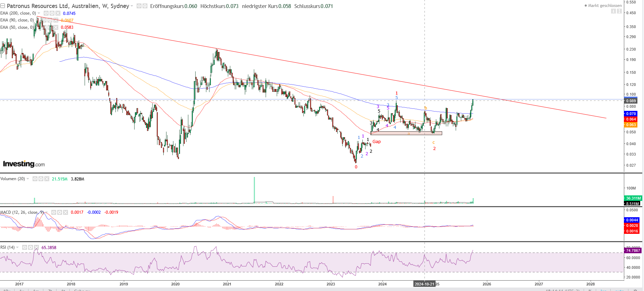Expand the Patronus Resources symbol dropdown arrow
The image size is (644, 291).
132,6
